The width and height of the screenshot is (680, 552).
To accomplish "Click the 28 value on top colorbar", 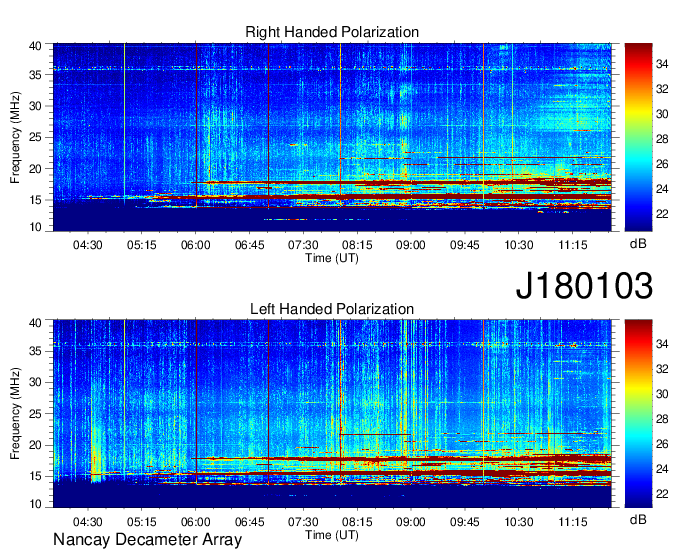I will [x=662, y=139].
